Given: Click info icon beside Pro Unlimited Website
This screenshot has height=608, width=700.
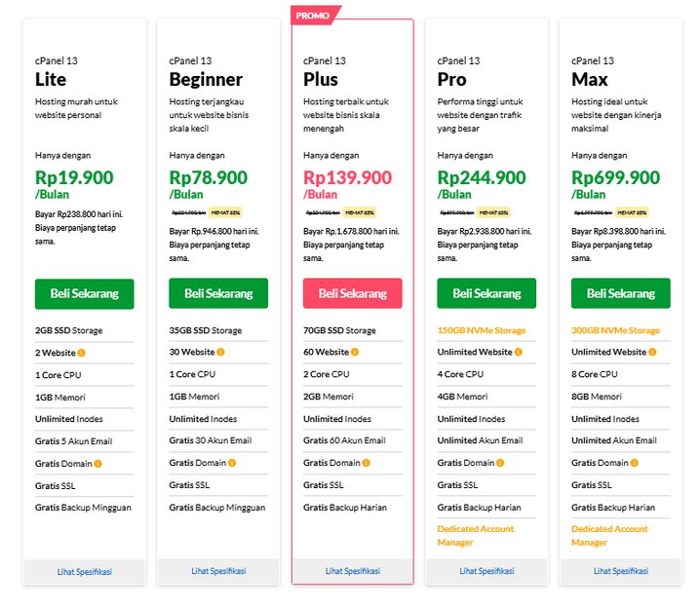Looking at the screenshot, I should pos(519,352).
